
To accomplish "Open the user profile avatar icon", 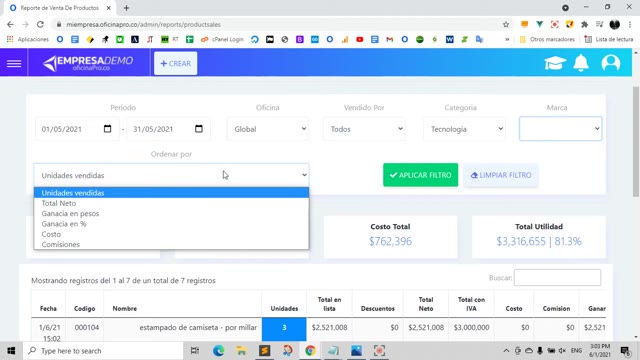I will [x=611, y=63].
